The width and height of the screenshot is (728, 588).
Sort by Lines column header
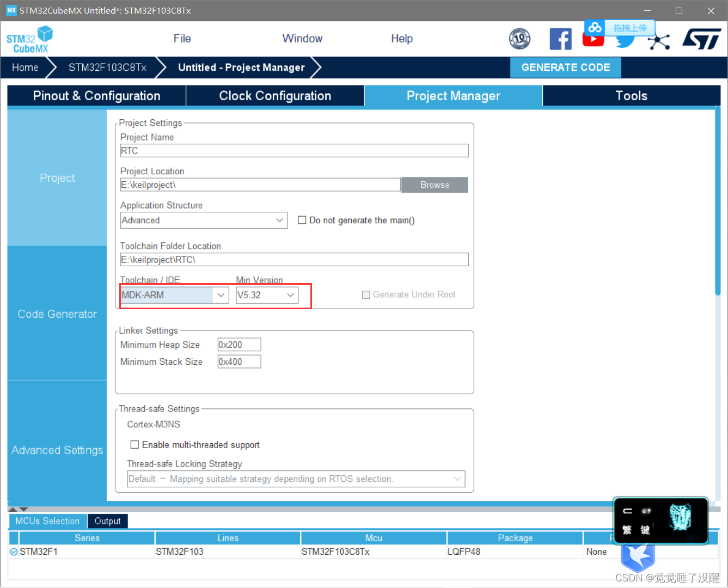click(228, 538)
